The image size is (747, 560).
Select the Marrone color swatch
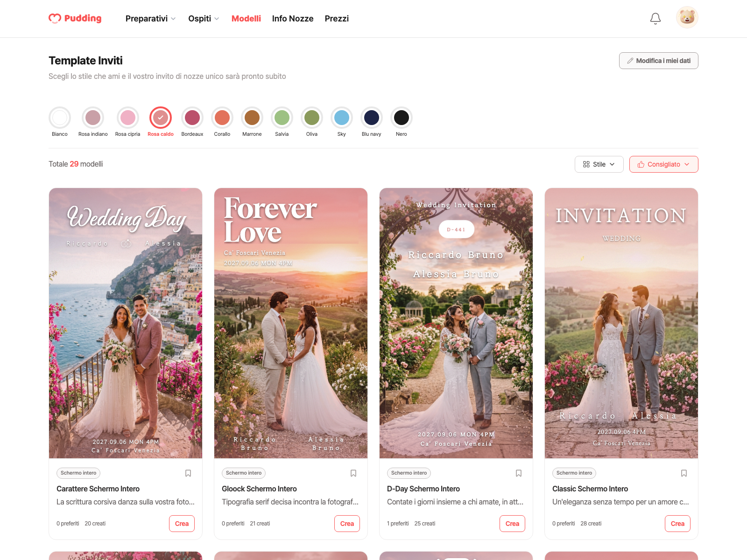(x=252, y=118)
